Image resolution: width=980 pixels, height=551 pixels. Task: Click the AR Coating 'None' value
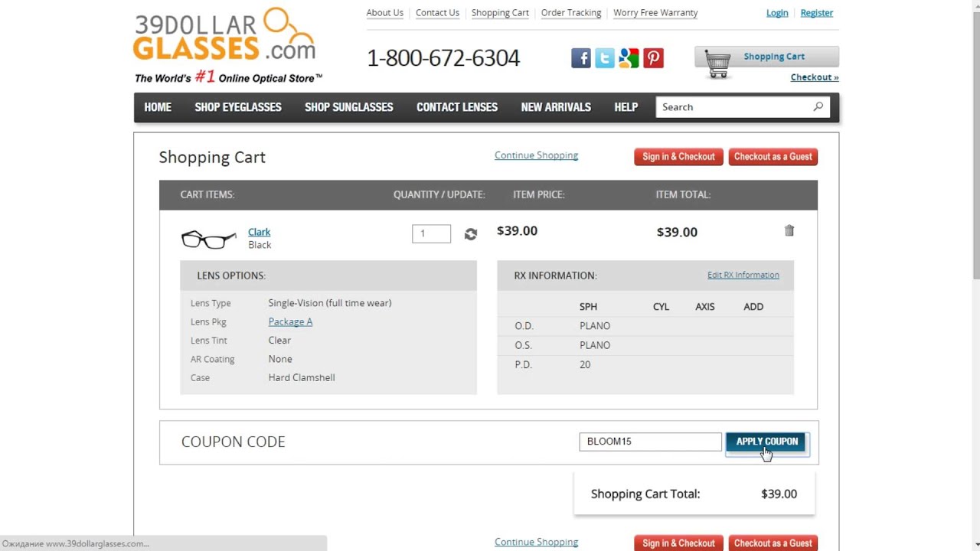(x=280, y=359)
